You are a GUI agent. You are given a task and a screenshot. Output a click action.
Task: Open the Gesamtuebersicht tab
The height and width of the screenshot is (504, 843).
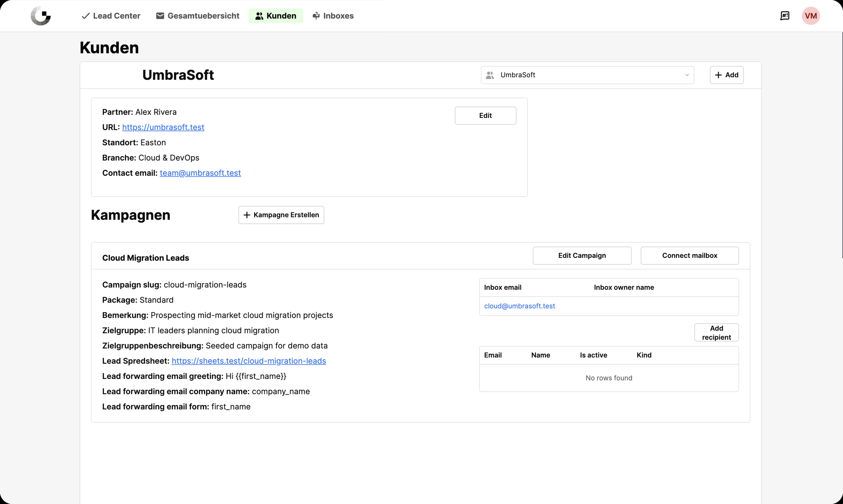pos(197,16)
